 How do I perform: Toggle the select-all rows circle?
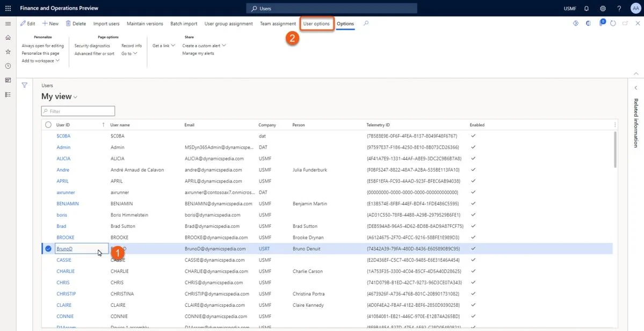48,125
